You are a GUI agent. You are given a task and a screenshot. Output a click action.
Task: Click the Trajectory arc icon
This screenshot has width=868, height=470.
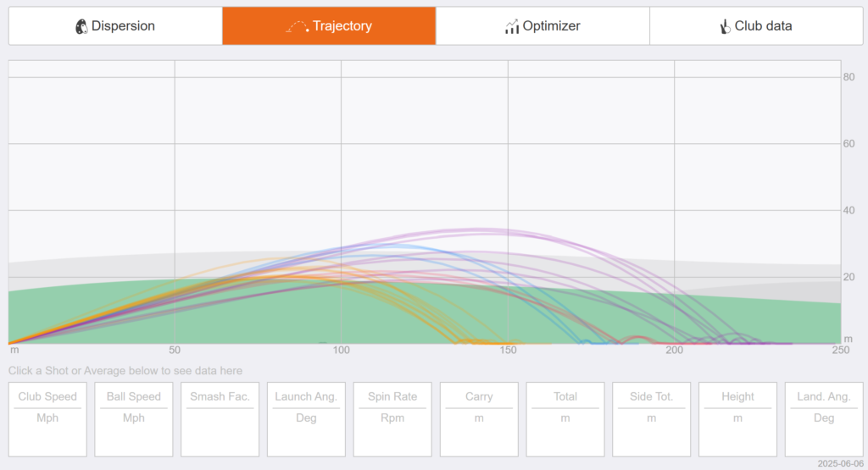point(298,26)
